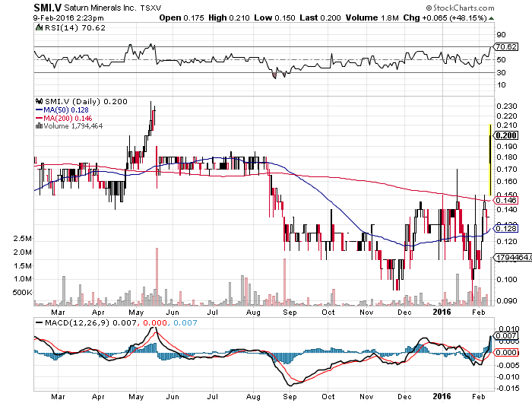Click the StockCharts.com copyright text

pyautogui.click(x=460, y=8)
